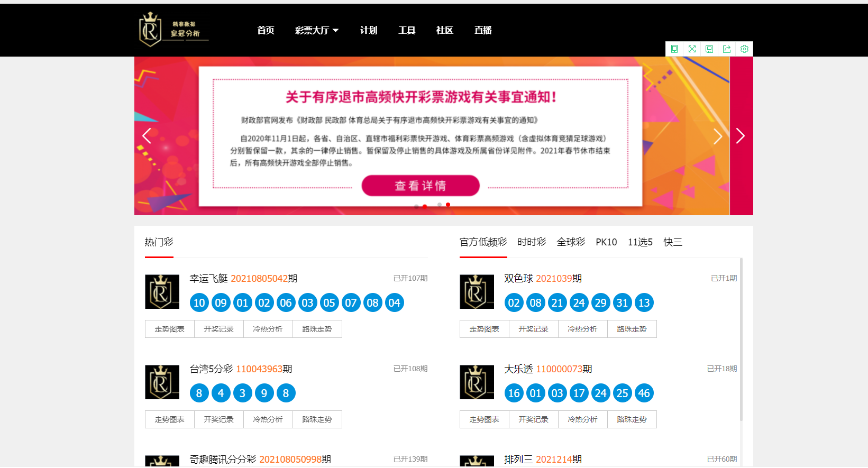Open the 工具 menu item
Screen dimensions: 868x468
[x=407, y=30]
